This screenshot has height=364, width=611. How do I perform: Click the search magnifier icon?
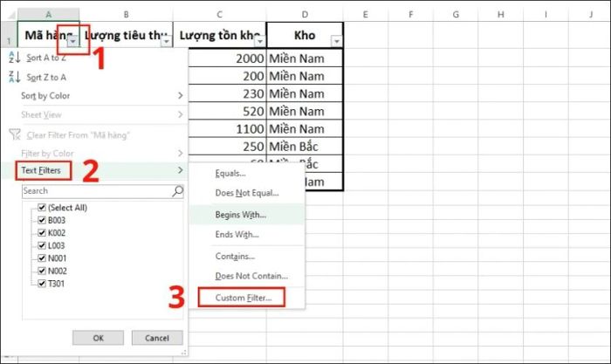tap(177, 191)
